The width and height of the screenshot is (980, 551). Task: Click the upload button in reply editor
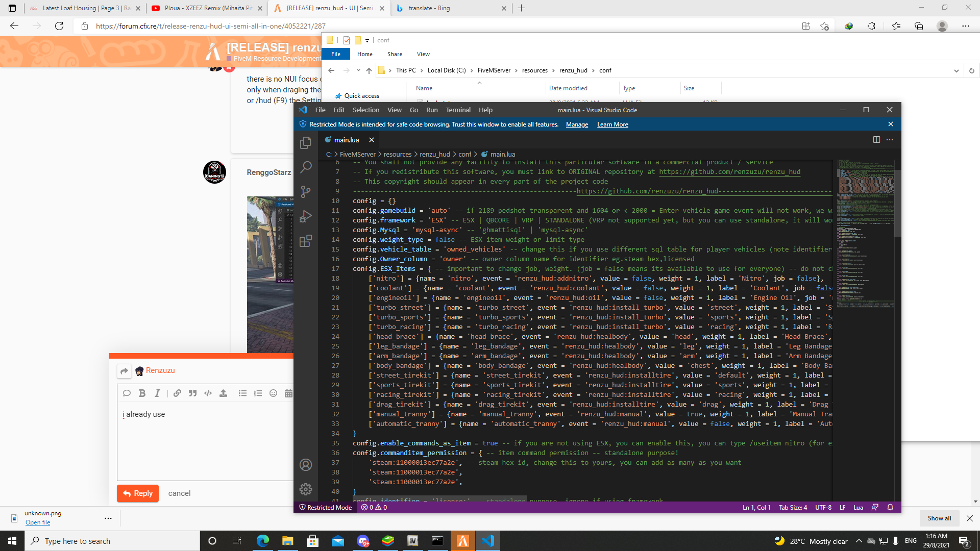pyautogui.click(x=223, y=393)
